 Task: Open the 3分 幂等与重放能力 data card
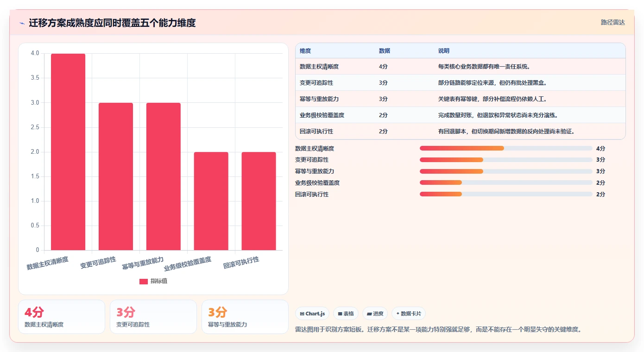(x=245, y=317)
